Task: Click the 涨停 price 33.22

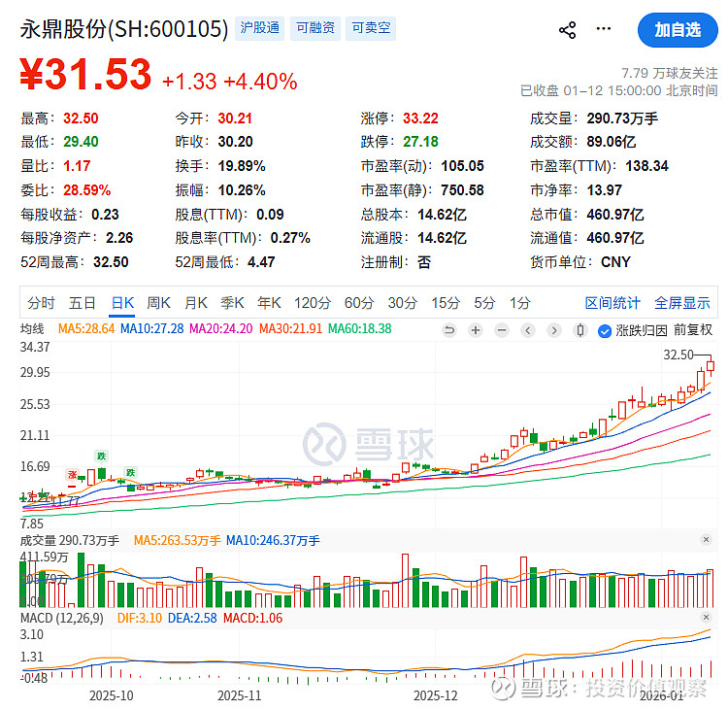Action: [420, 118]
